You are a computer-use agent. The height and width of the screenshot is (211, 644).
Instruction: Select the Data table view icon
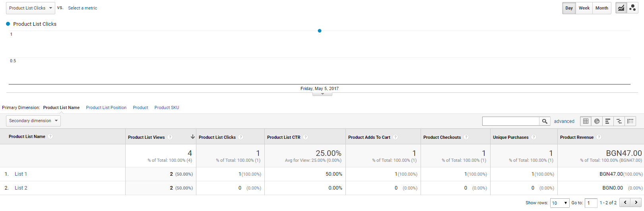coord(586,121)
